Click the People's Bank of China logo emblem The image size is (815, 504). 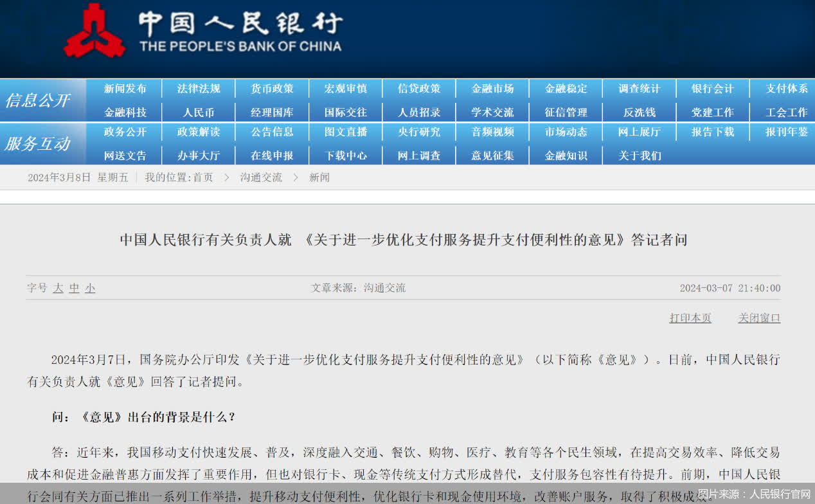coord(94,30)
